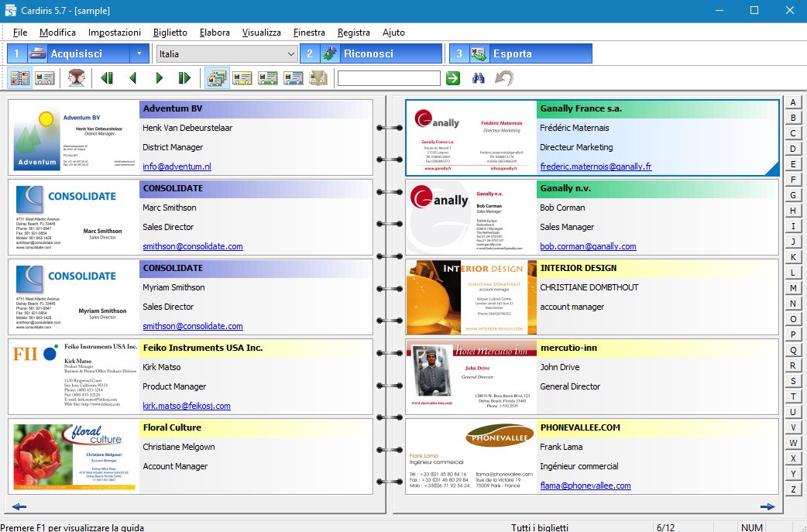Open the info@adventum.nl email link
The height and width of the screenshot is (532, 807).
(x=177, y=166)
